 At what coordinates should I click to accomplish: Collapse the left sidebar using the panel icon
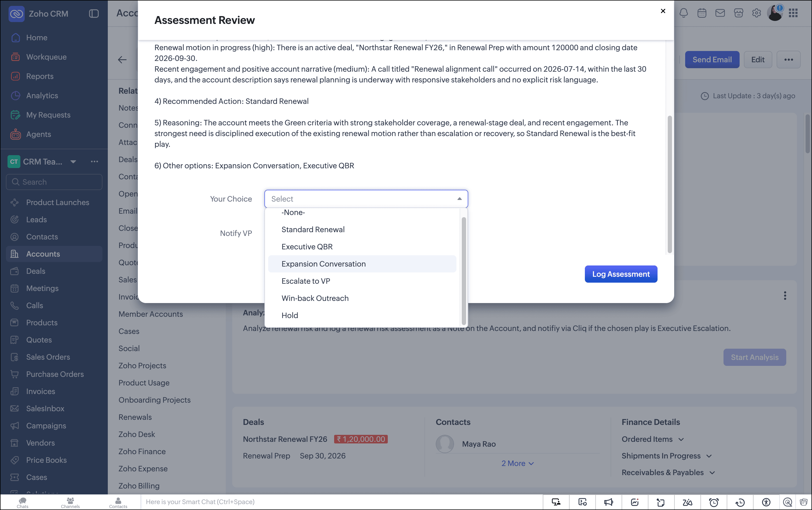[94, 14]
